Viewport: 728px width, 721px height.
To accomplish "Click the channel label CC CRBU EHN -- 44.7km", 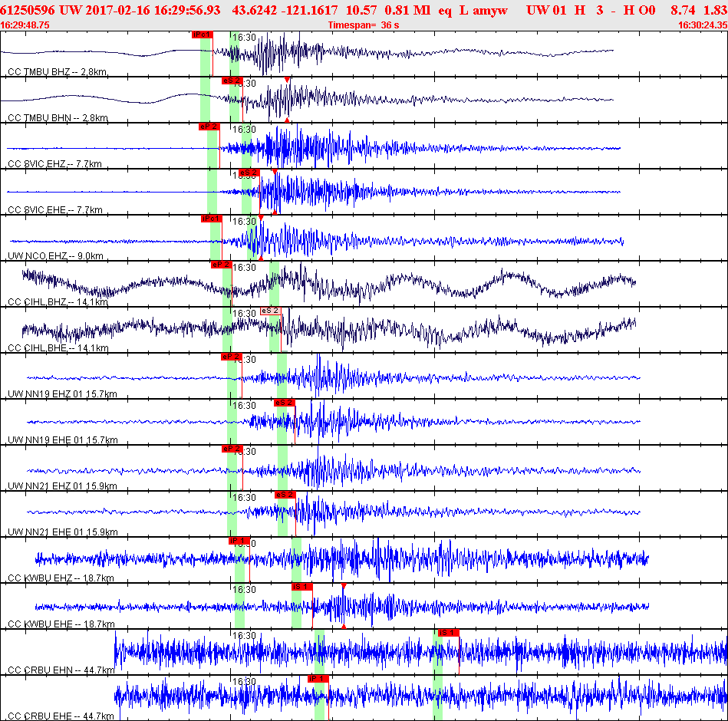I will (61, 670).
